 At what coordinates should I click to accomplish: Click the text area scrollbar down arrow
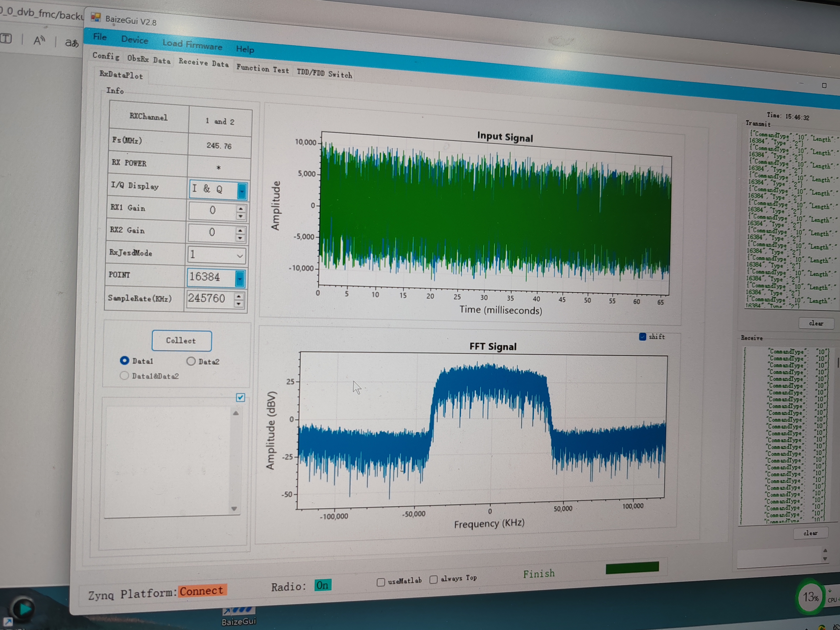234,508
